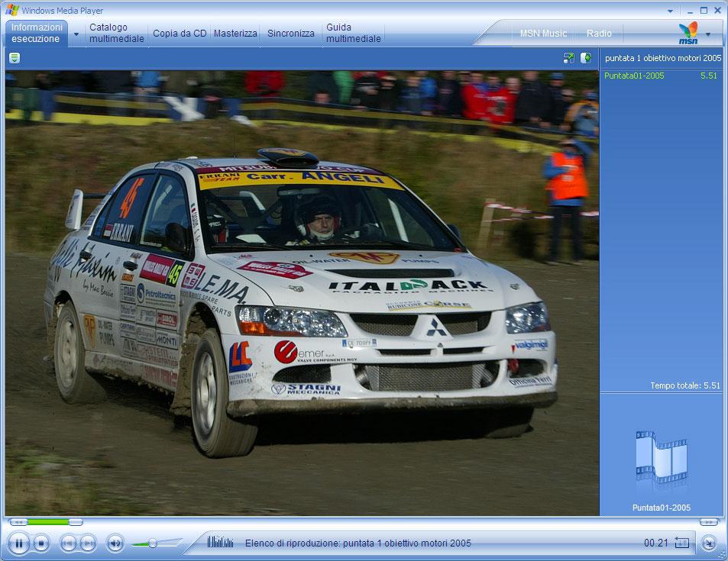
Task: View the video in full screen
Action: (568, 58)
